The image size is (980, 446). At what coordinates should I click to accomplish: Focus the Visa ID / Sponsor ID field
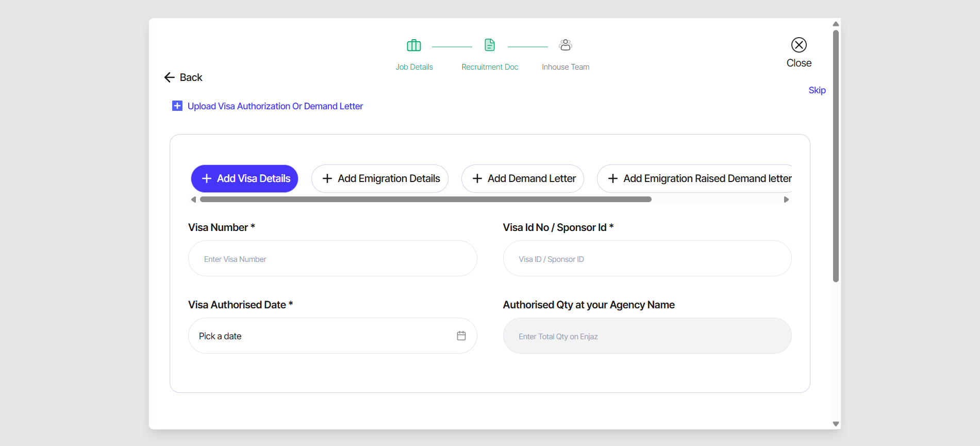pos(647,259)
